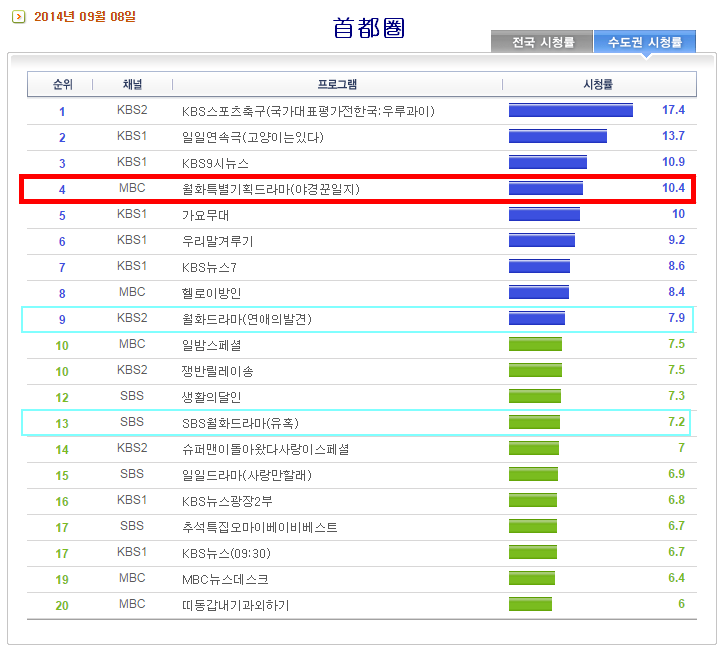Select SBS월화드라마(유혹) program
724x653 pixels.
240,423
